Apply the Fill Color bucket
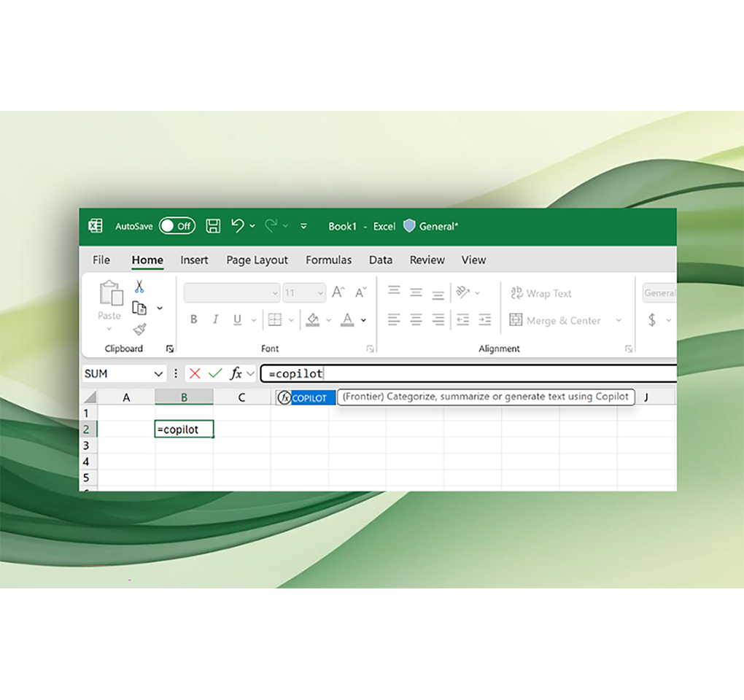744x700 pixels. pyautogui.click(x=313, y=320)
